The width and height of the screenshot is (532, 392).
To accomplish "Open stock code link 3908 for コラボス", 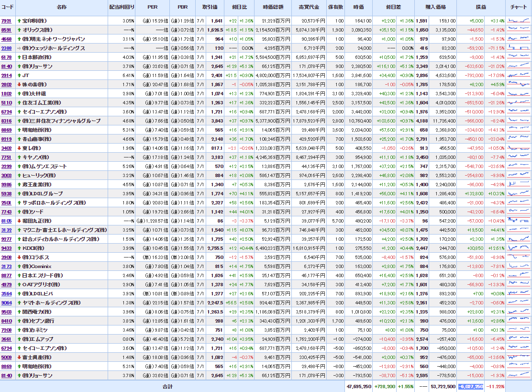I will pos(6,258).
